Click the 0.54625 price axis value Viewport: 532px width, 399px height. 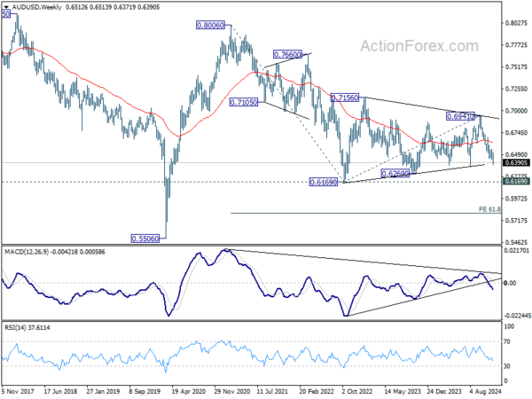516,243
